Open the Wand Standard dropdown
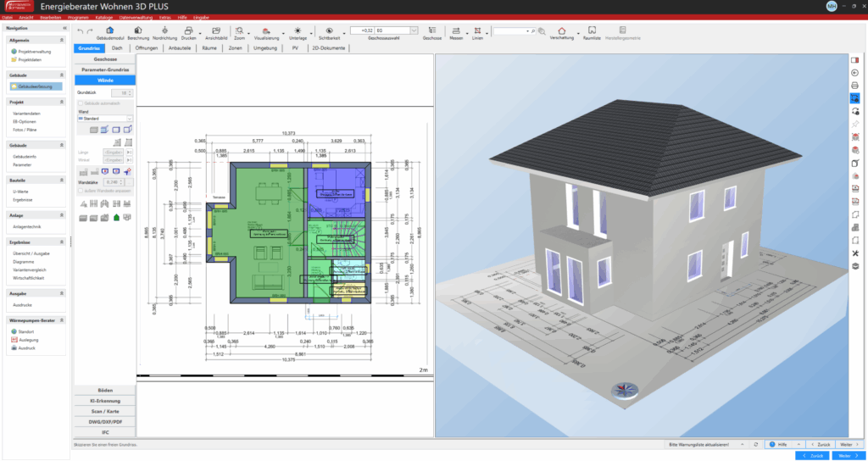This screenshot has width=868, height=461. click(130, 119)
